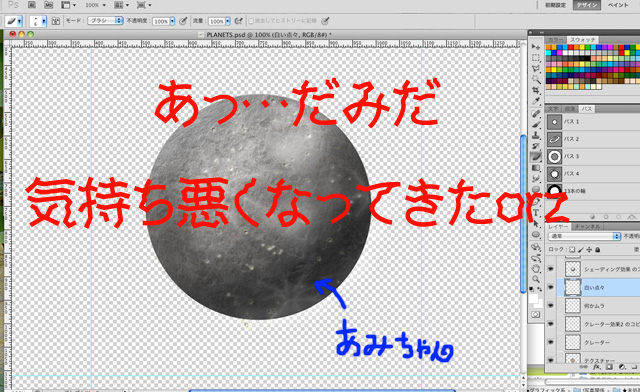Select the Brush tool
This screenshot has height=392, width=640.
(536, 125)
